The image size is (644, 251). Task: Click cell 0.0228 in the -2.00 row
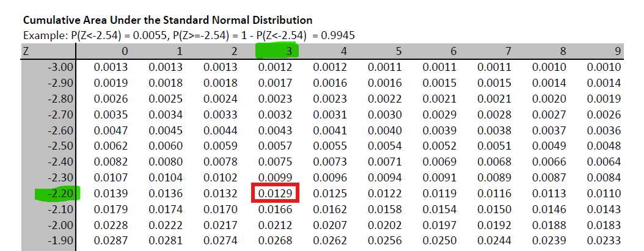click(111, 225)
